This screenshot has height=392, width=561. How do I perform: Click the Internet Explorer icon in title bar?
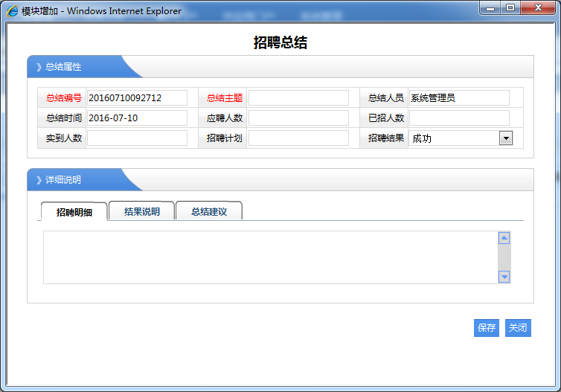tap(13, 11)
